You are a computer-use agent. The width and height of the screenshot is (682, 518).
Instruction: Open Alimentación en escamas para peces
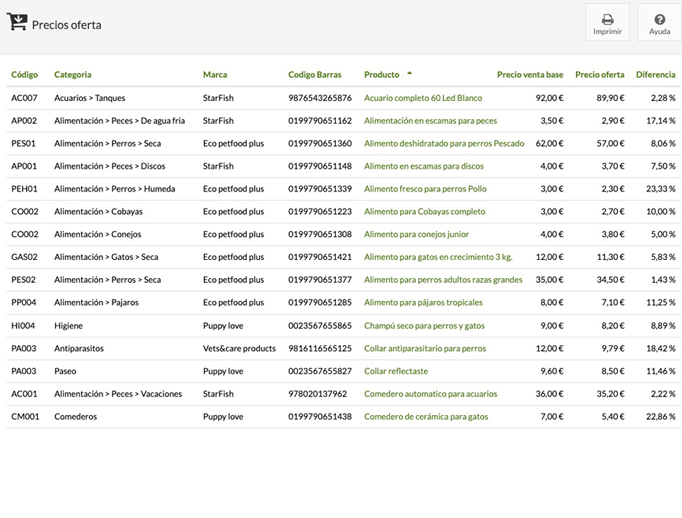pos(430,121)
